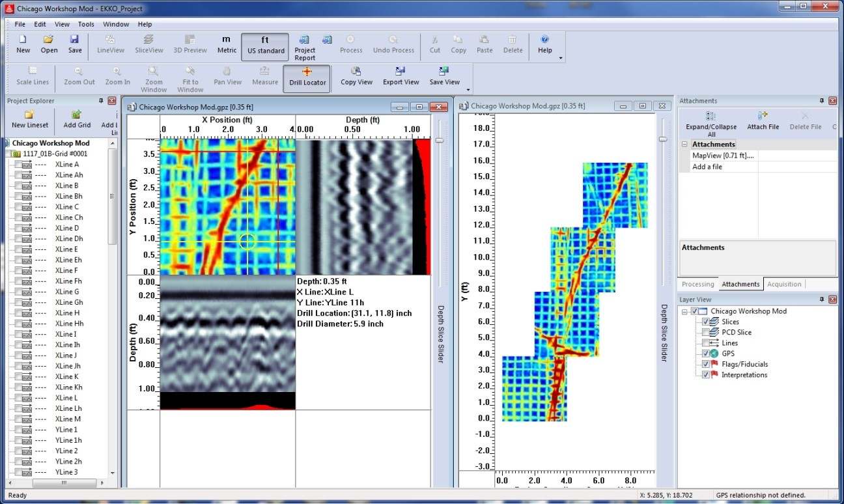Click the Cut icon
844x504 pixels.
point(434,45)
